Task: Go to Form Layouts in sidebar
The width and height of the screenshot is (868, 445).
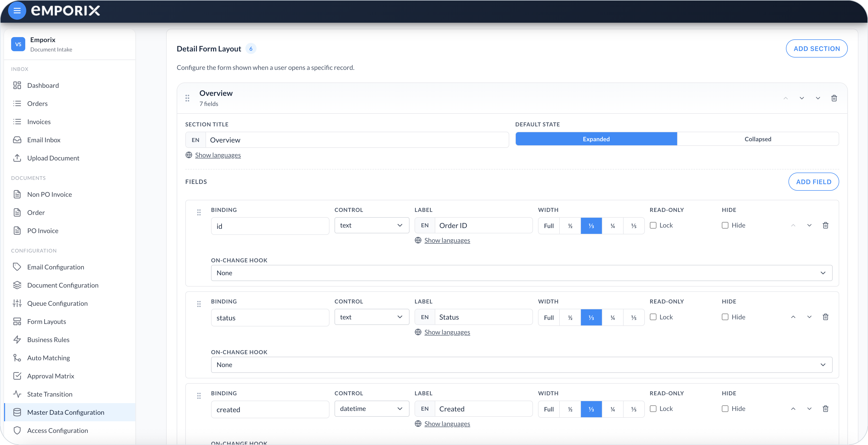Action: coord(70,321)
